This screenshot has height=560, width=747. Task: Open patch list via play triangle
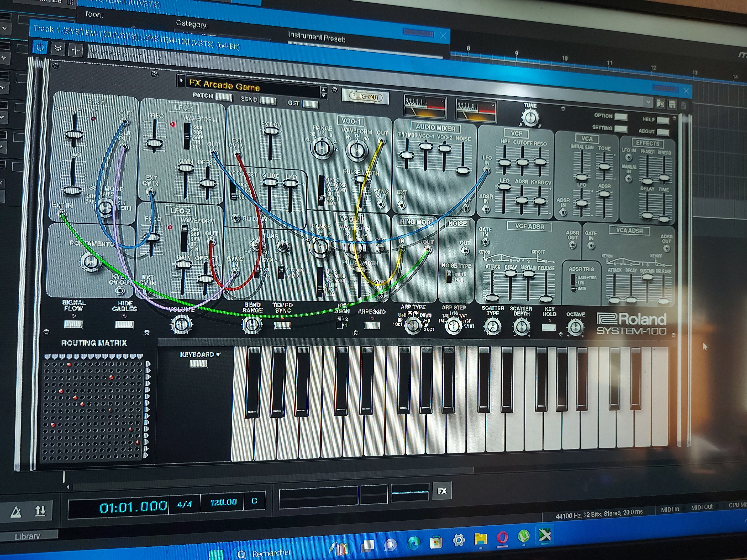[181, 80]
